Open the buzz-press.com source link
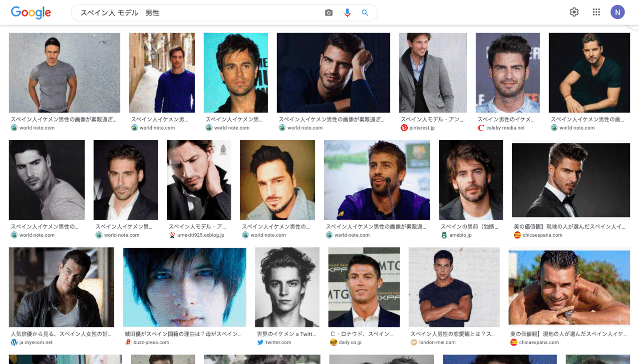Screen dimensions: 639x364 click(x=151, y=343)
